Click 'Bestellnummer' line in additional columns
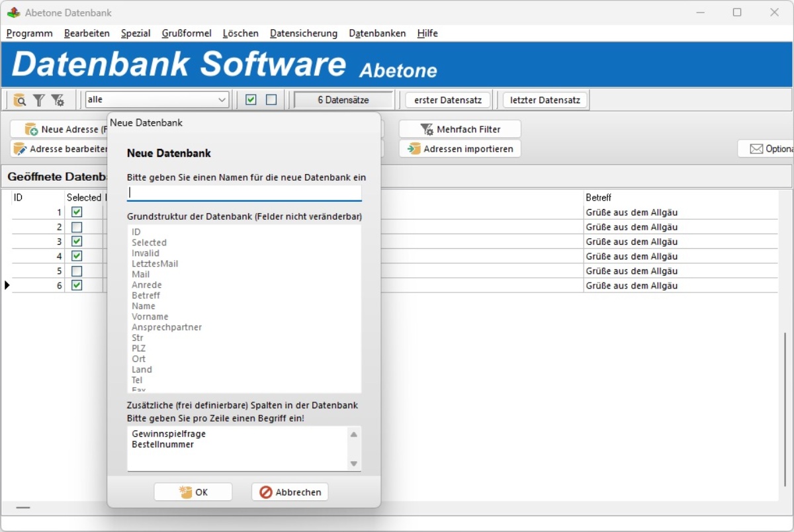Image resolution: width=794 pixels, height=532 pixels. coord(163,445)
